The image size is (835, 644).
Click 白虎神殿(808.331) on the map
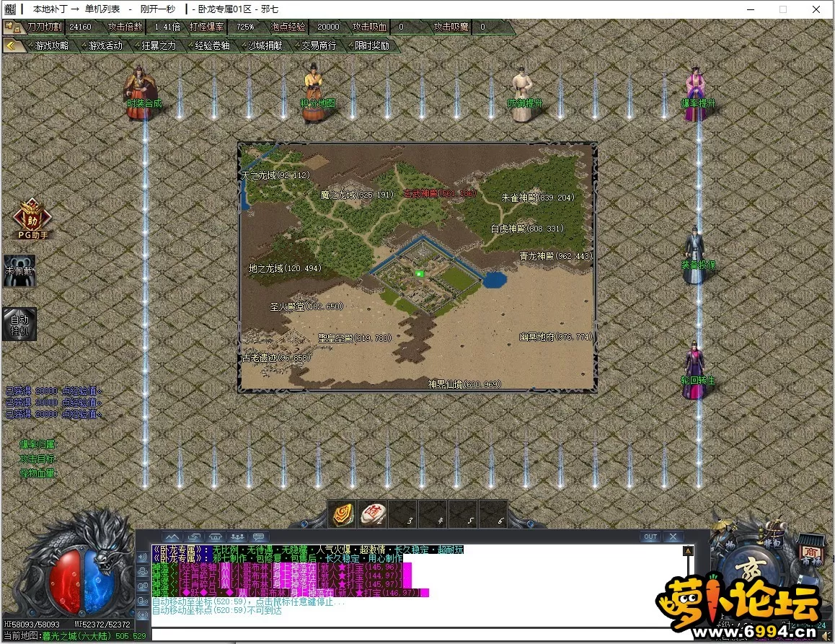[527, 229]
